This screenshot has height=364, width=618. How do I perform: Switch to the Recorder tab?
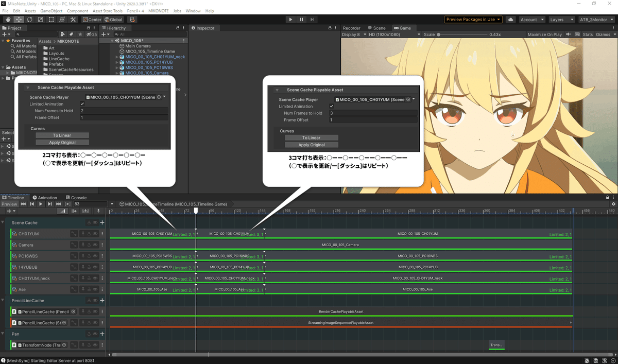352,28
